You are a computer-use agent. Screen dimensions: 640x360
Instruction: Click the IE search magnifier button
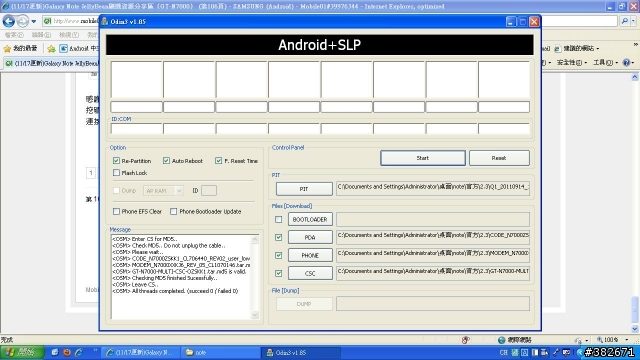[624, 21]
